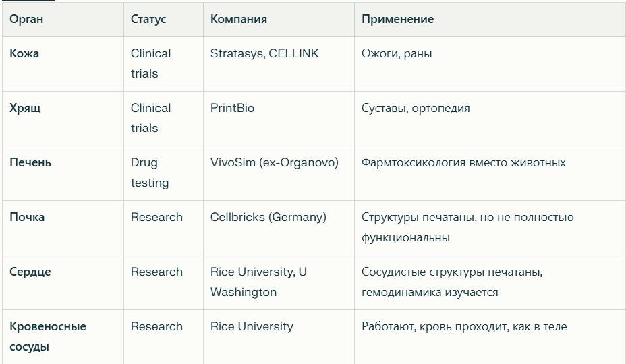Click the Почка row label
626x364 pixels.
point(27,217)
